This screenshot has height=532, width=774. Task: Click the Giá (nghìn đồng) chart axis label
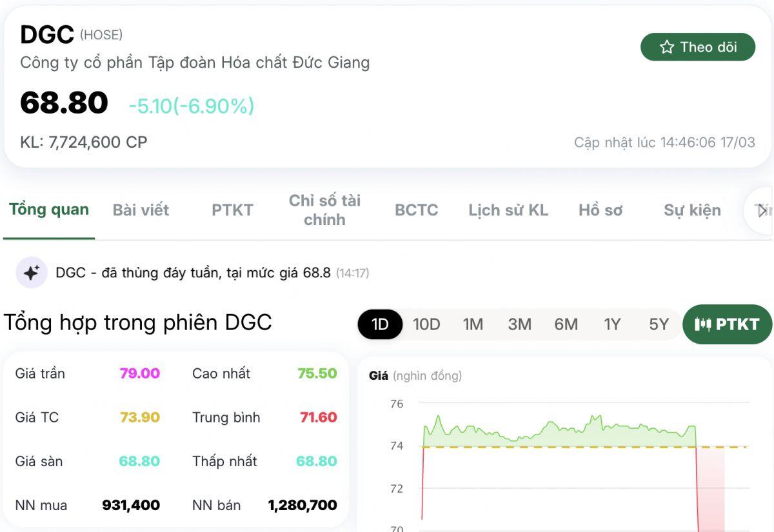coord(415,375)
